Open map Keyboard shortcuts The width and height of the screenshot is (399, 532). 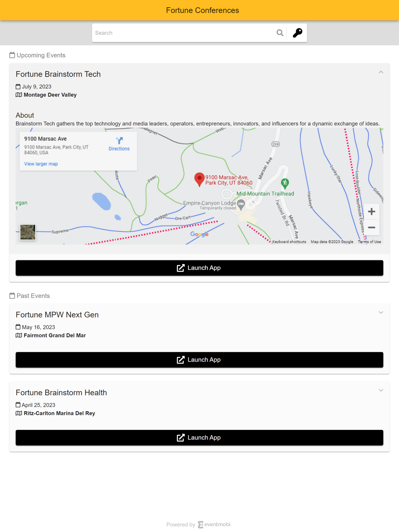pos(289,242)
